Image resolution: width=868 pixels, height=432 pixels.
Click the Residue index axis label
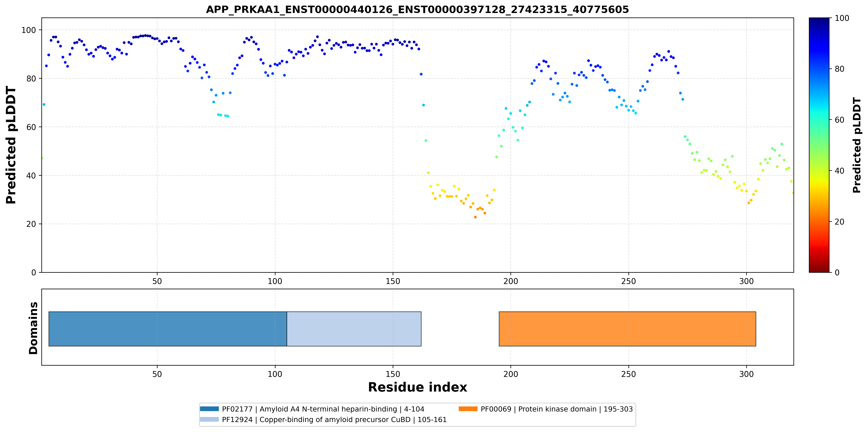point(418,387)
